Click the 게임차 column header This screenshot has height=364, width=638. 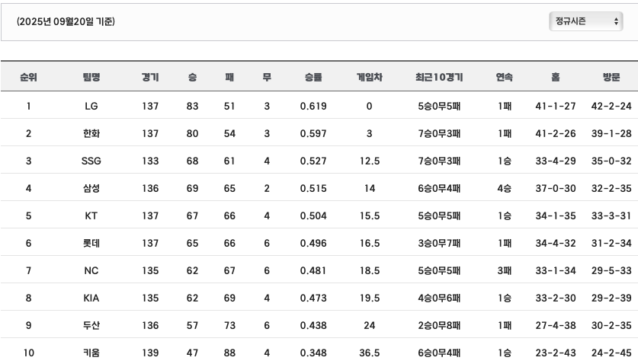pos(370,77)
